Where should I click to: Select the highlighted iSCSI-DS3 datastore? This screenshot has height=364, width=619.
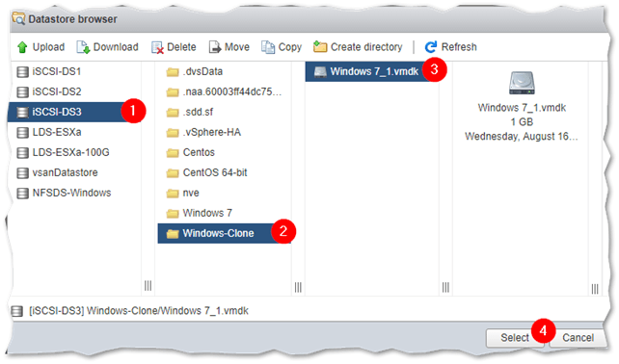pos(74,112)
